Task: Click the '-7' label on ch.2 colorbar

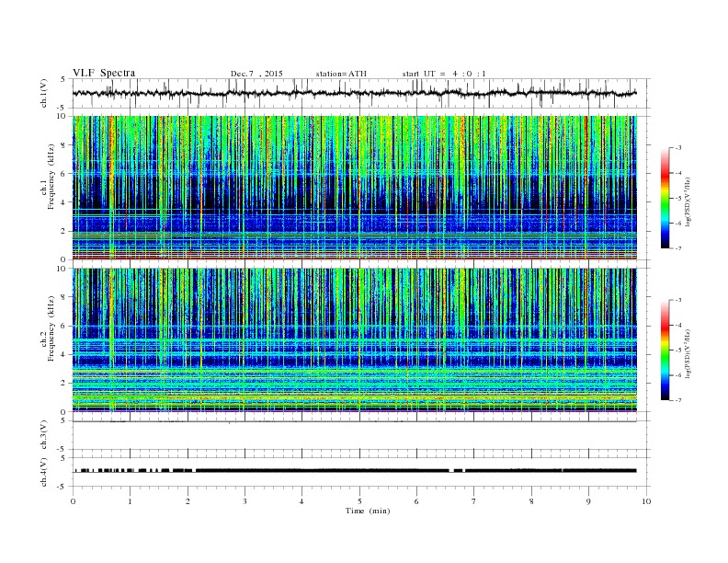Action: [x=677, y=400]
